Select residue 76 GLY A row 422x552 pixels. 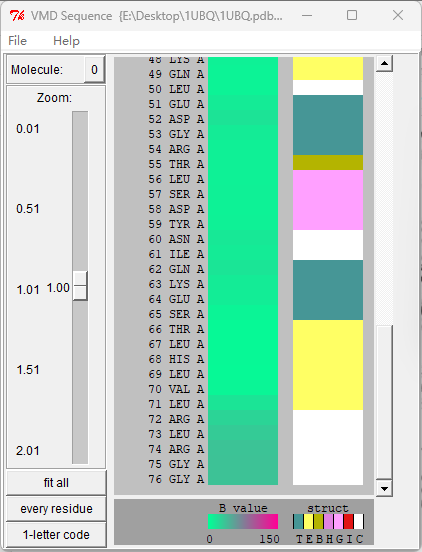(x=176, y=479)
